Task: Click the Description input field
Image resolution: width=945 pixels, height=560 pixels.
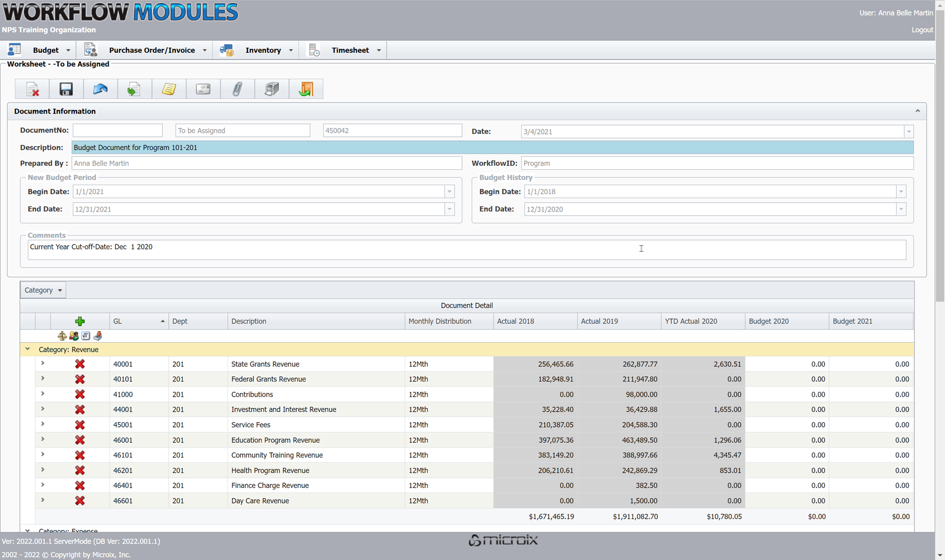Action: pos(492,148)
